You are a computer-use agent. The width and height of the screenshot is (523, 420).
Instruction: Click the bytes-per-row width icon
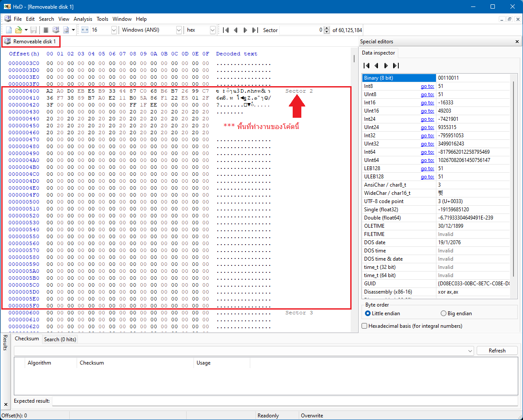click(x=84, y=30)
